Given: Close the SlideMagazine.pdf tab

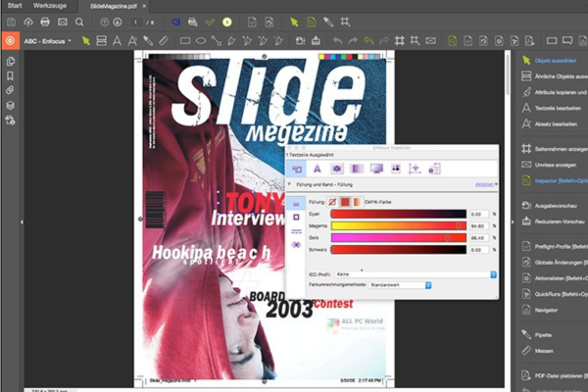Looking at the screenshot, I should 144,6.
